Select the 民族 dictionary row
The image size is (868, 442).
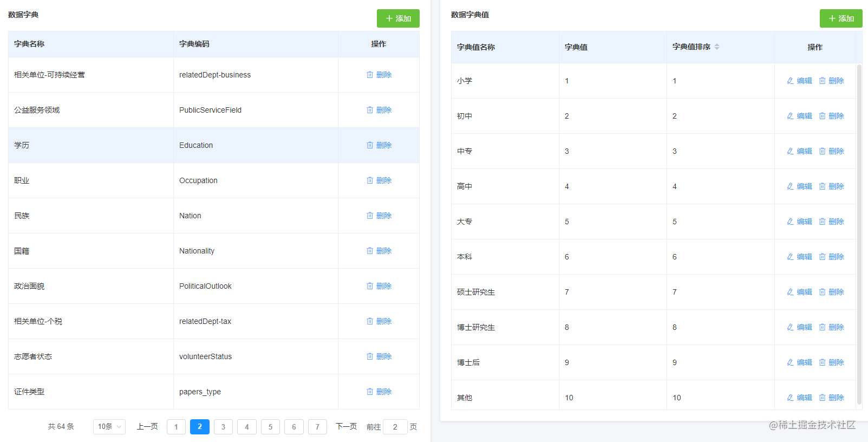(214, 216)
